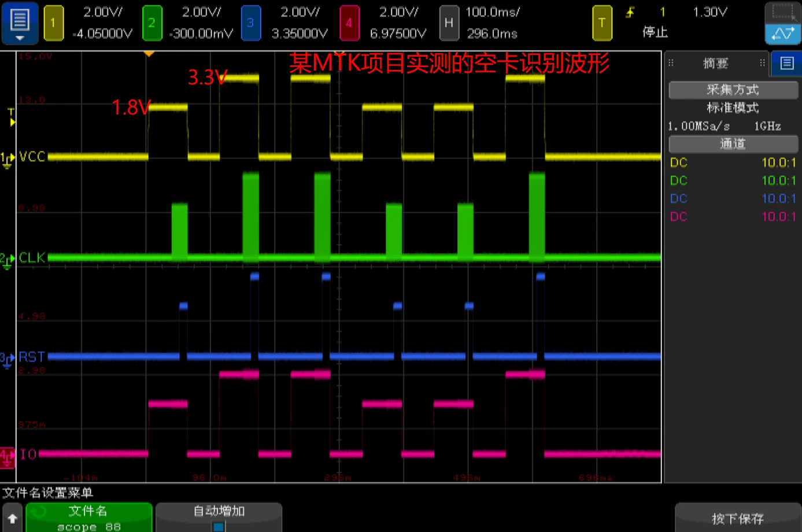
Task: Select green channel 2 button
Action: coord(151,23)
